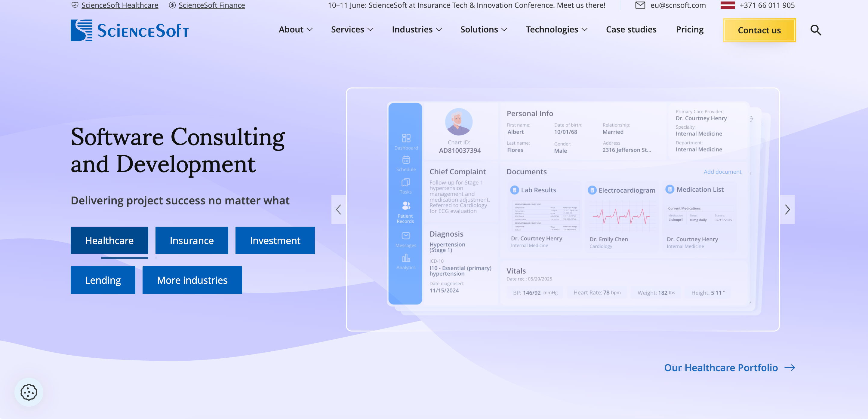Select the Messages icon in sidebar
Screen dimensions: 868x419
click(x=406, y=235)
